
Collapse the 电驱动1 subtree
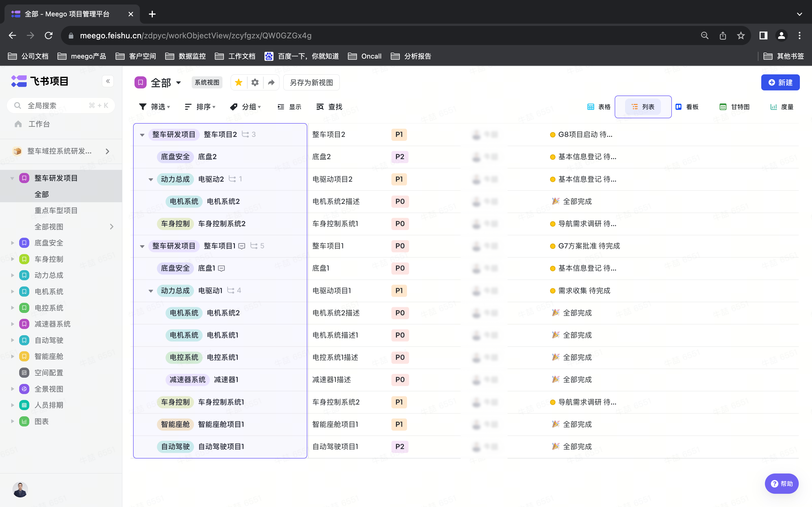151,291
